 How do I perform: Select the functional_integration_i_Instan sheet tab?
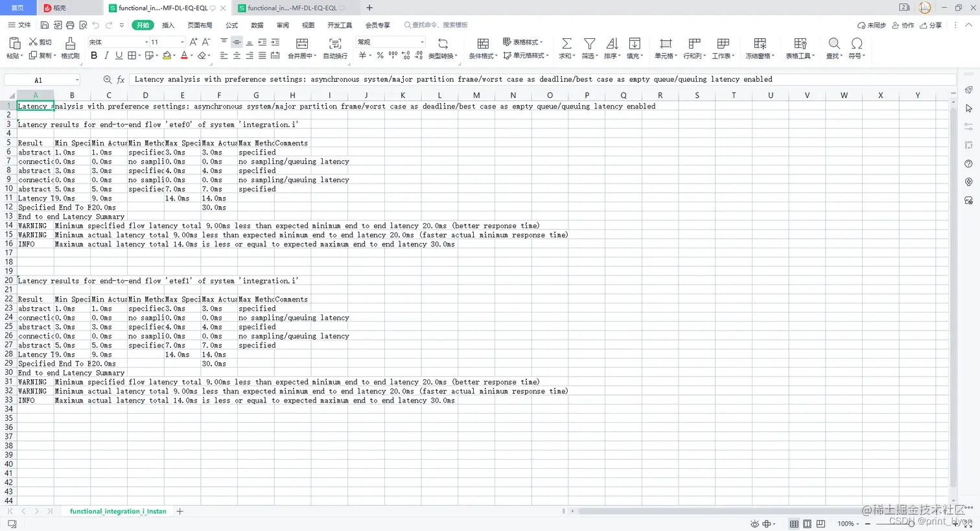pyautogui.click(x=118, y=512)
